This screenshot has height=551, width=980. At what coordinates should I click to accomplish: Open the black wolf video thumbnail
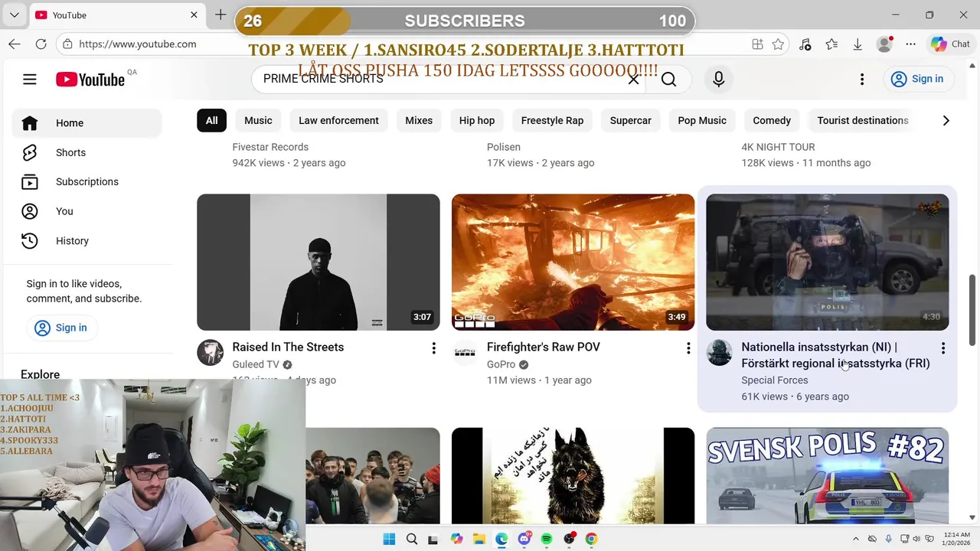pos(573,476)
